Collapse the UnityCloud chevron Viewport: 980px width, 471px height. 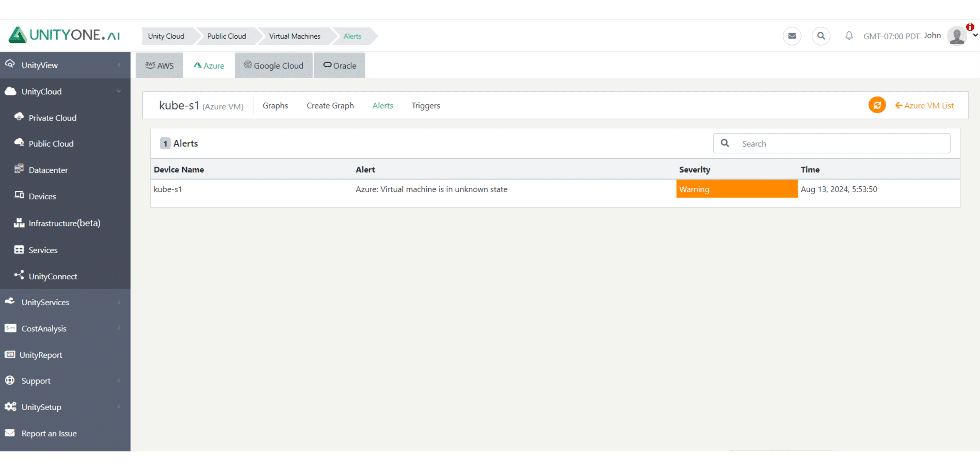click(x=119, y=91)
